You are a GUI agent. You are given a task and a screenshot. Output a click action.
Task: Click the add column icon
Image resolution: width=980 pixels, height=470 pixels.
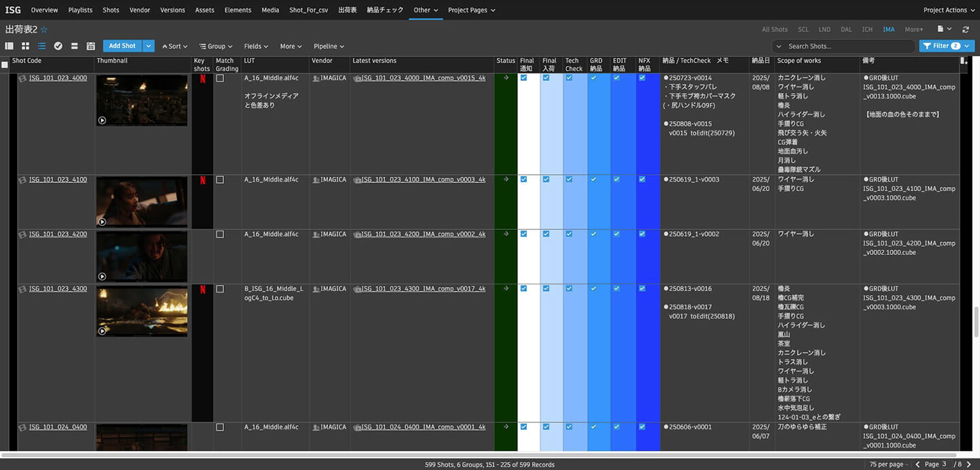(x=963, y=61)
